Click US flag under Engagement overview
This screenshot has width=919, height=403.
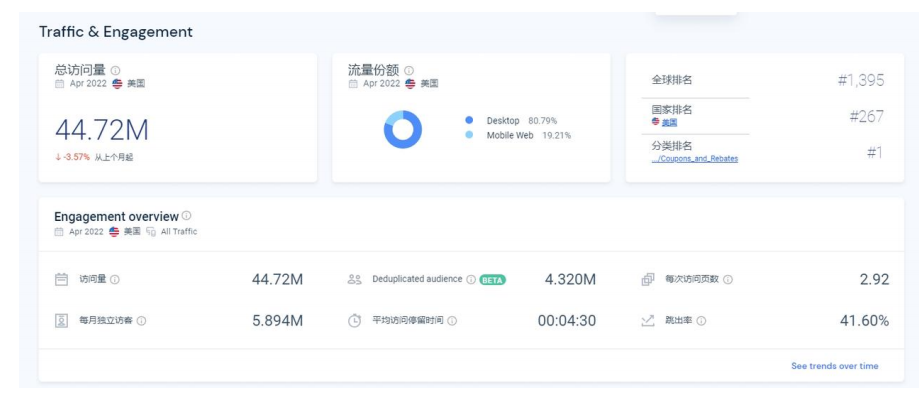point(114,232)
